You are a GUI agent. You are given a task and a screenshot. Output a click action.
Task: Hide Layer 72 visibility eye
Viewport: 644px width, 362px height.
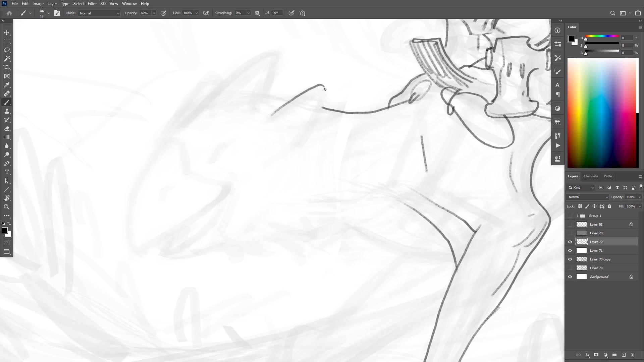pyautogui.click(x=570, y=242)
